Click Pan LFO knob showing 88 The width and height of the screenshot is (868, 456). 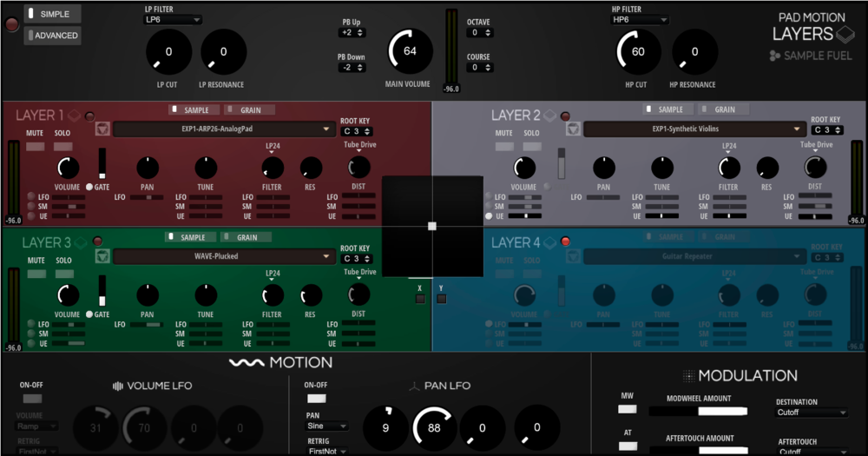(x=435, y=427)
